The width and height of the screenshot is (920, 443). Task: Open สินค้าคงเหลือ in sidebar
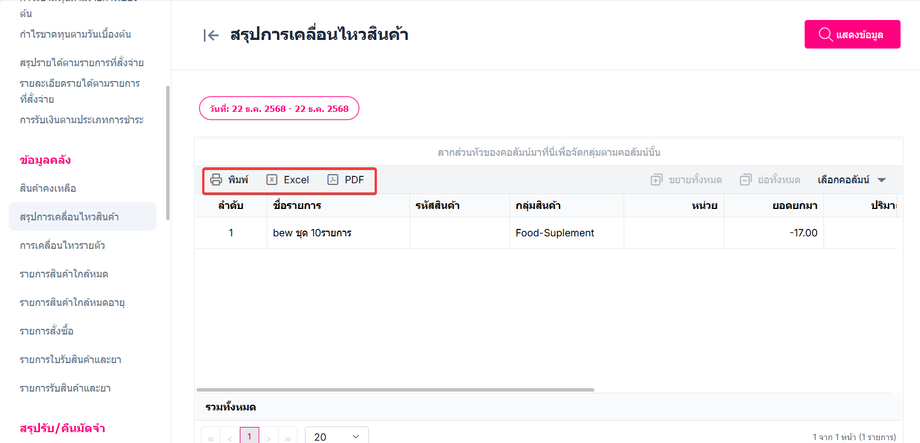pos(48,188)
